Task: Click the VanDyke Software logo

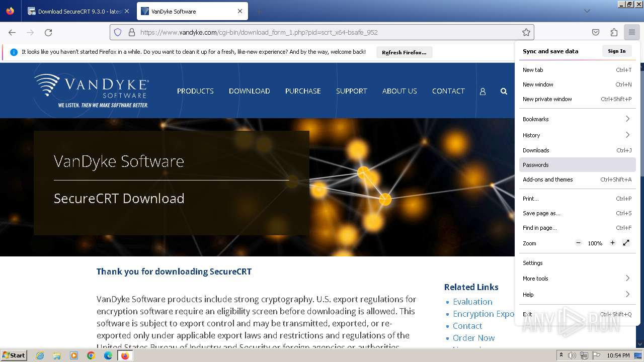Action: (92, 90)
